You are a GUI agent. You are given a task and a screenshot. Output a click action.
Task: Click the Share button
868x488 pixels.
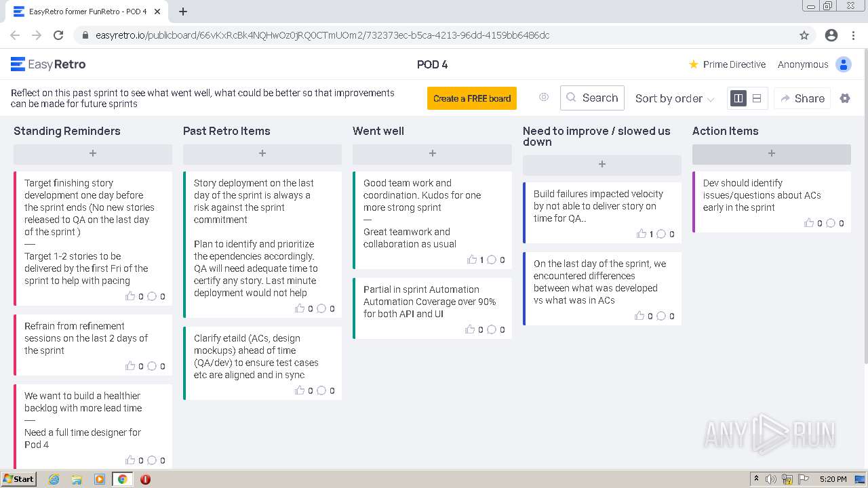802,98
